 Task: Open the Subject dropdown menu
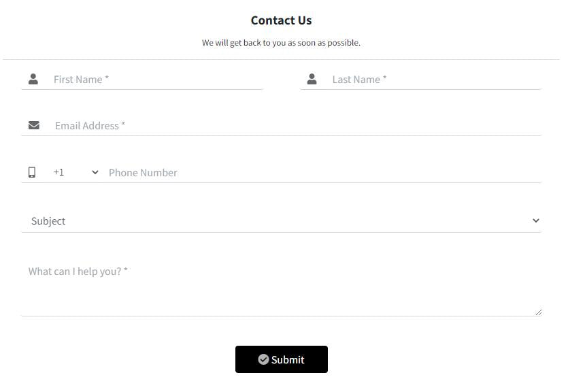tap(282, 220)
